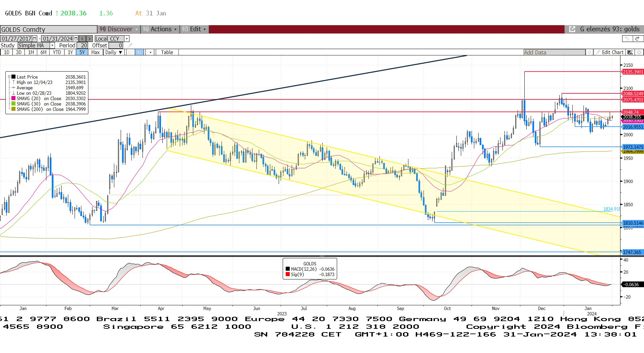Click the Period value field
The image size is (644, 353).
83,45
